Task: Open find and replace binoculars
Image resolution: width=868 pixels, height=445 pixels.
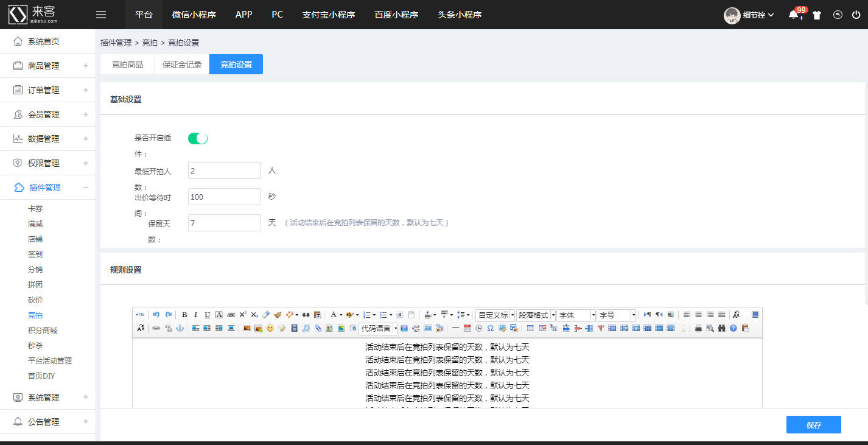Action: coord(722,328)
